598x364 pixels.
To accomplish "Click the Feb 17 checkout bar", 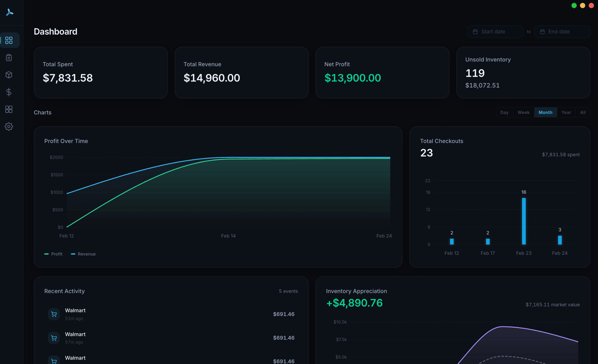I will pyautogui.click(x=488, y=242).
